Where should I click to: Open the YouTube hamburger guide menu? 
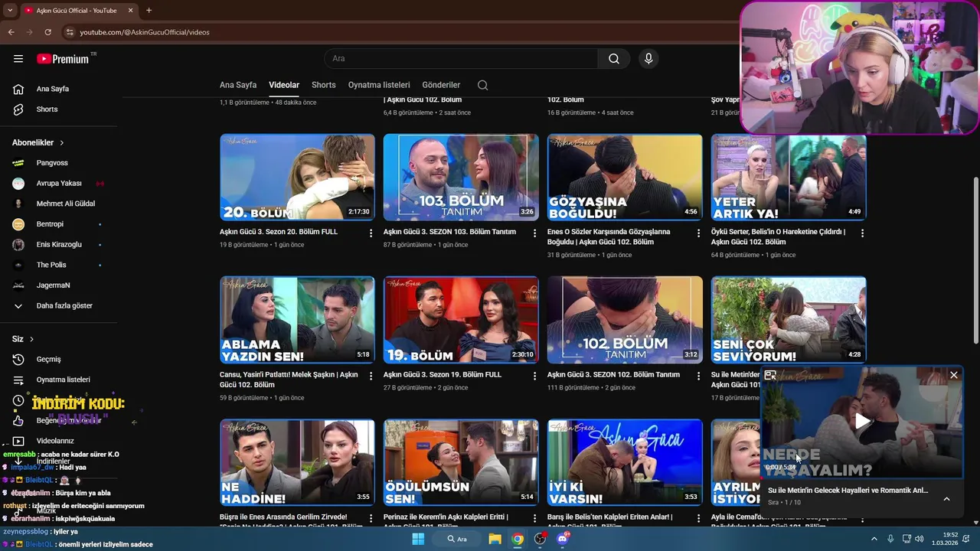pos(18,59)
